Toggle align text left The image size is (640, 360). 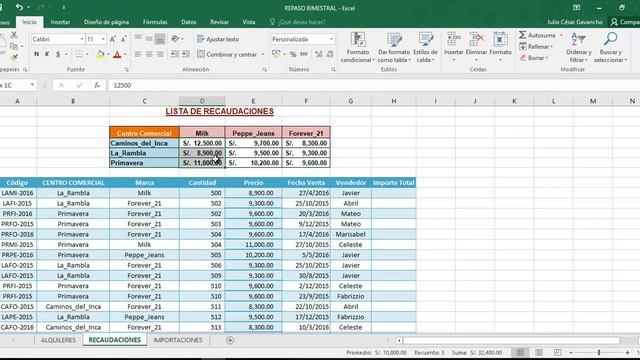(138, 54)
